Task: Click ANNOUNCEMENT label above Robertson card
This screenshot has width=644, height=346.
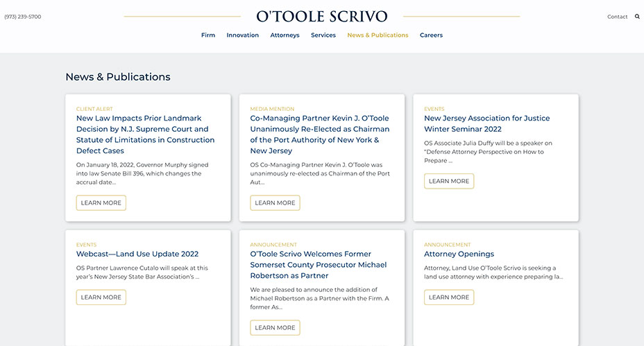Action: click(x=273, y=245)
